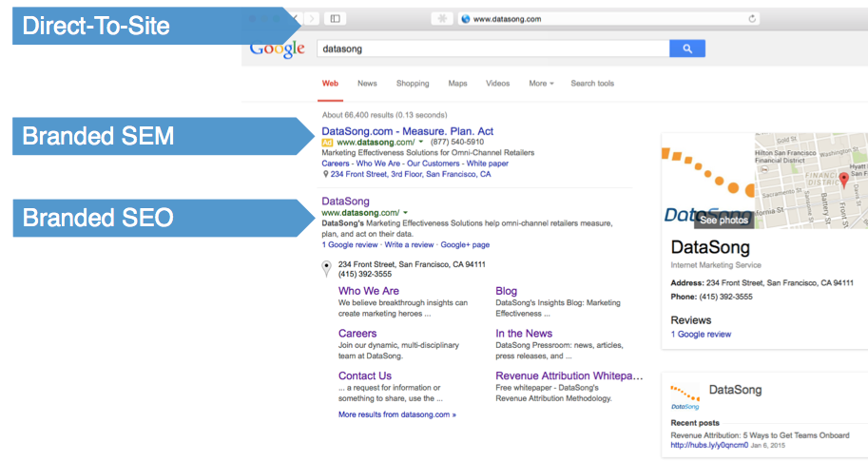Image resolution: width=868 pixels, height=462 pixels.
Task: Open Search tools
Action: (x=592, y=84)
